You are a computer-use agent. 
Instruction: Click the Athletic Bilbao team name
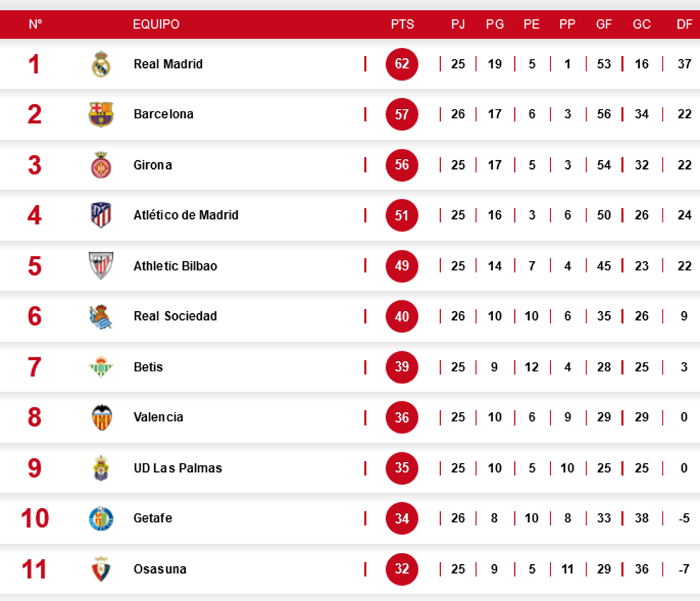[175, 266]
